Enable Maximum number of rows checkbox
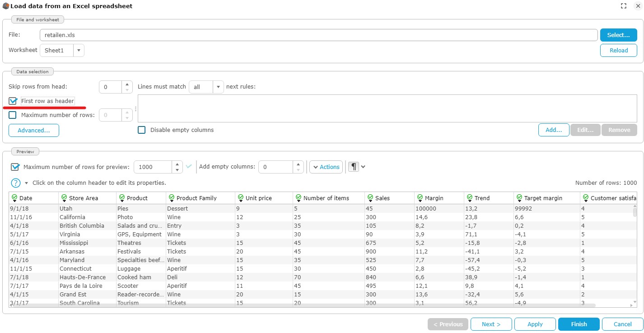Screen dimensions: 644x333 (13, 115)
